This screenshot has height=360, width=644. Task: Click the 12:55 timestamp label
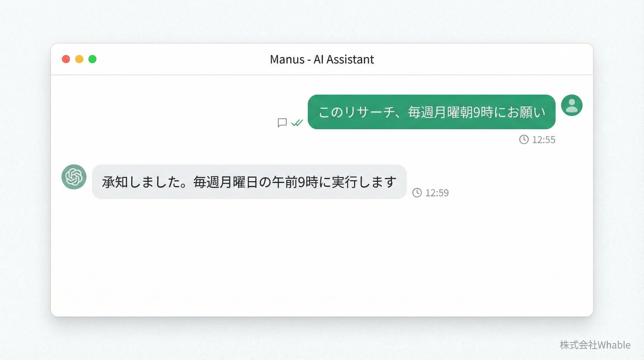click(544, 140)
